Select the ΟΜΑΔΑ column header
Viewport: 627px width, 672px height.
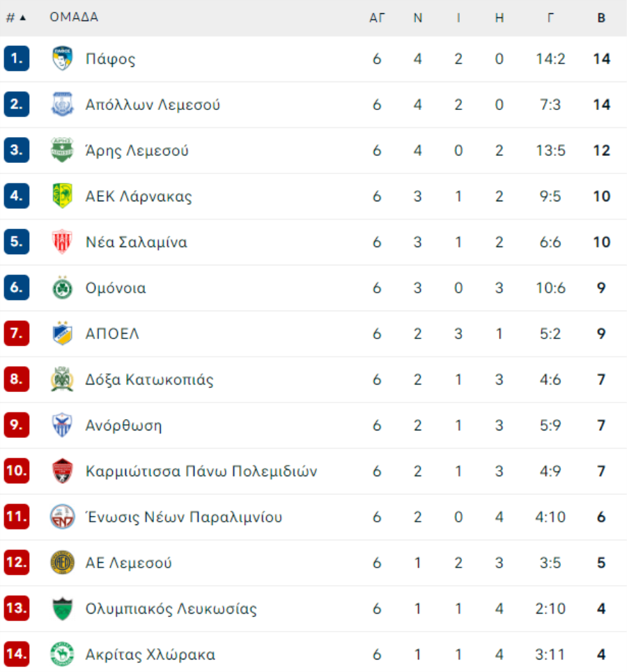(74, 17)
